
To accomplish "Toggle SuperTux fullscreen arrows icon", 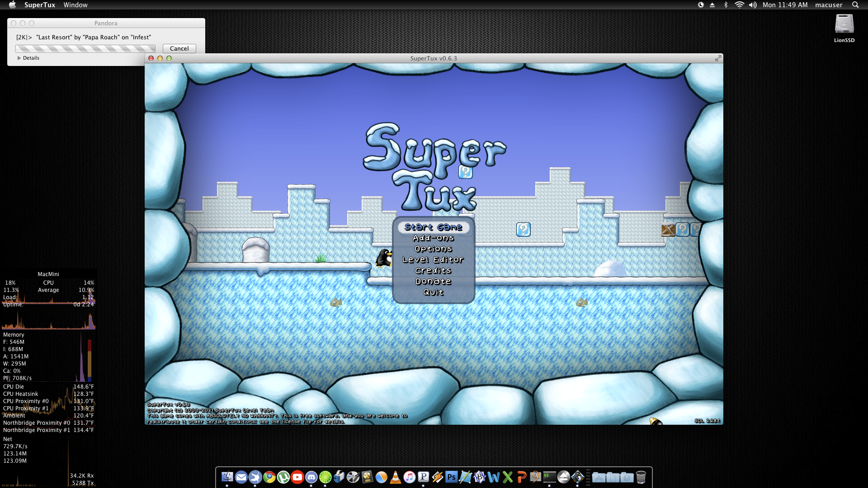I will (718, 58).
